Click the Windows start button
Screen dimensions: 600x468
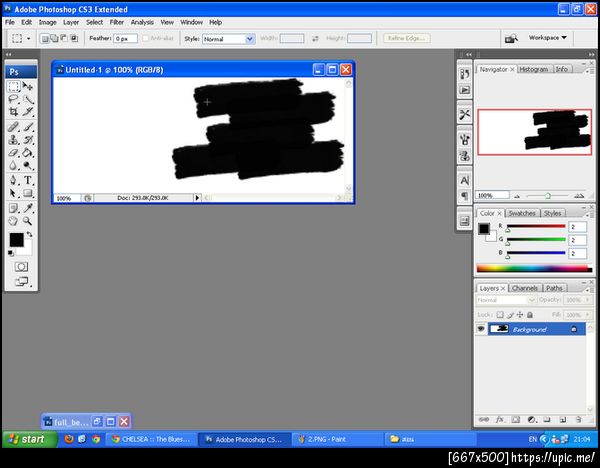(30, 439)
